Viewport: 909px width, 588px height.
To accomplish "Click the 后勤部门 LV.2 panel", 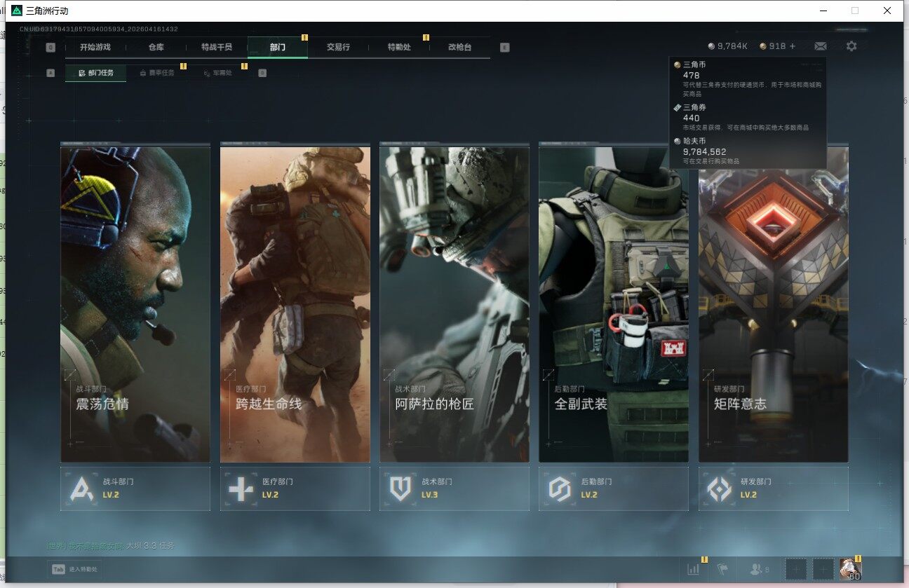I will pyautogui.click(x=614, y=488).
